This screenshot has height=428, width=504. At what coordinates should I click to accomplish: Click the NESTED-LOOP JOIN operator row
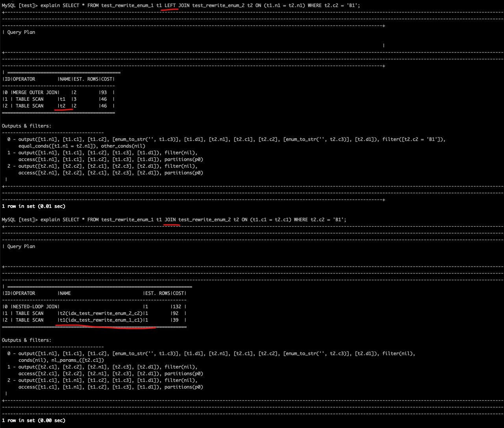pos(94,307)
